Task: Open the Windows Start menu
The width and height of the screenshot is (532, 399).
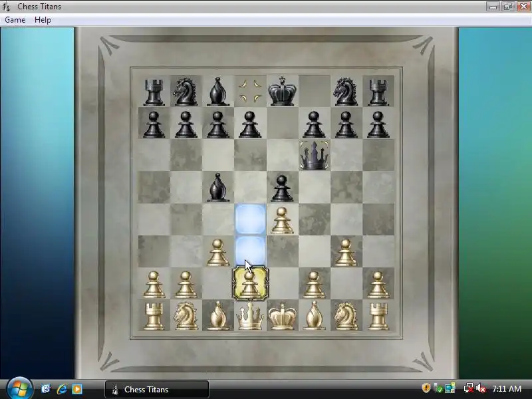Action: 19,389
